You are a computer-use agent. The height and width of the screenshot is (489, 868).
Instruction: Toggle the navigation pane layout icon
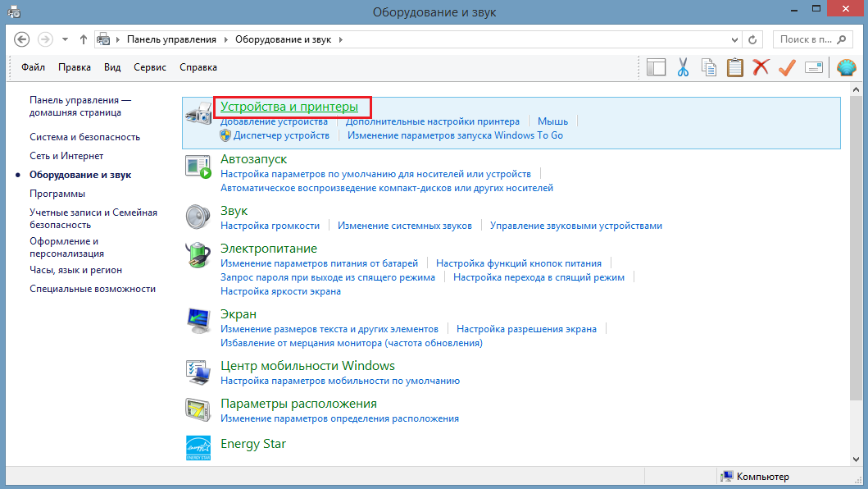(x=656, y=67)
